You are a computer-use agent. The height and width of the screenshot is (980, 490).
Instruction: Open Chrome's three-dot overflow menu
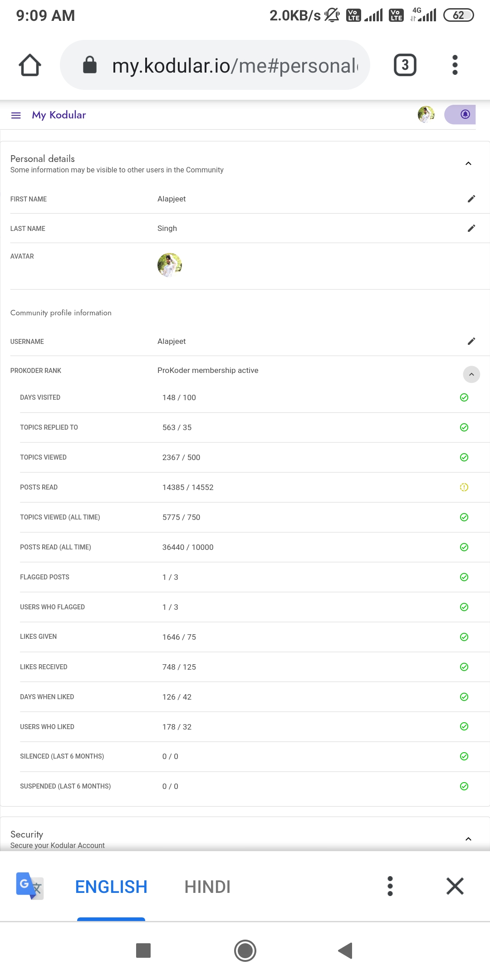[455, 65]
